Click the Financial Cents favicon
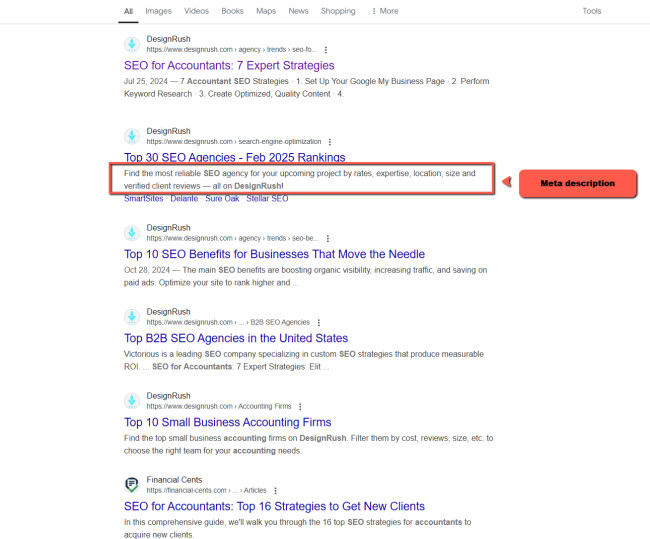650x539 pixels. [x=132, y=485]
